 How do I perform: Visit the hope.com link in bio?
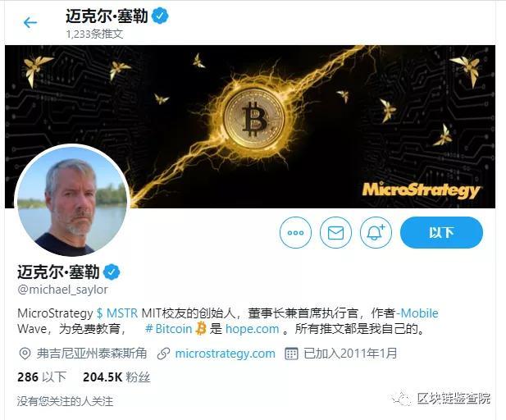point(252,329)
